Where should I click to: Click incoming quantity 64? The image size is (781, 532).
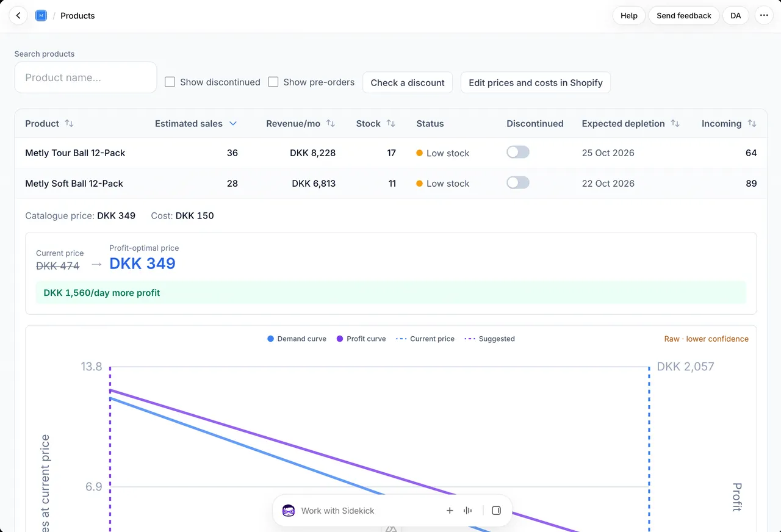click(751, 153)
